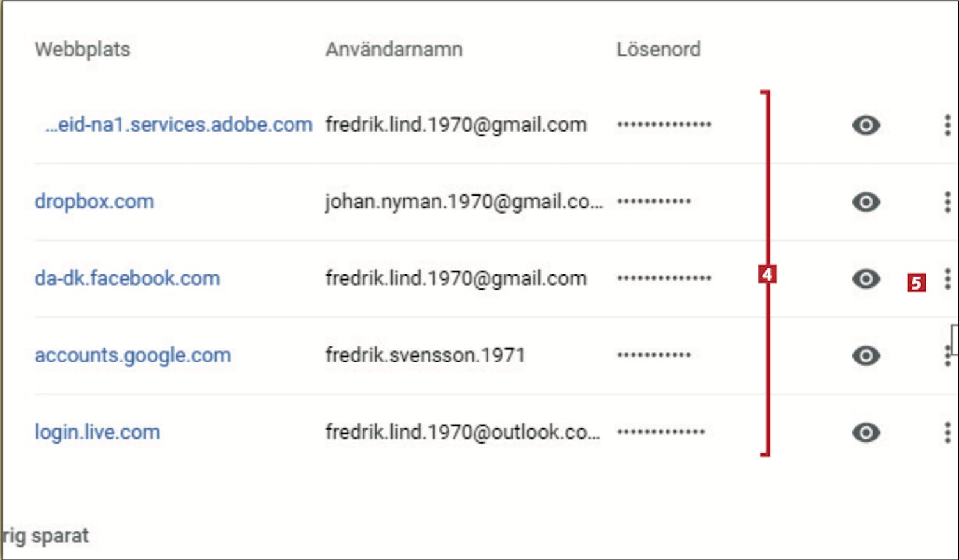The height and width of the screenshot is (560, 959).
Task: Click the Webbplats column header
Action: point(82,49)
